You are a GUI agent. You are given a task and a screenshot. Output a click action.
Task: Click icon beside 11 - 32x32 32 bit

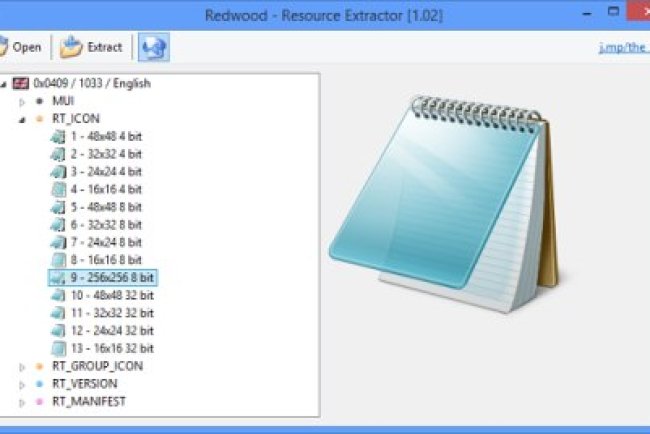(58, 313)
